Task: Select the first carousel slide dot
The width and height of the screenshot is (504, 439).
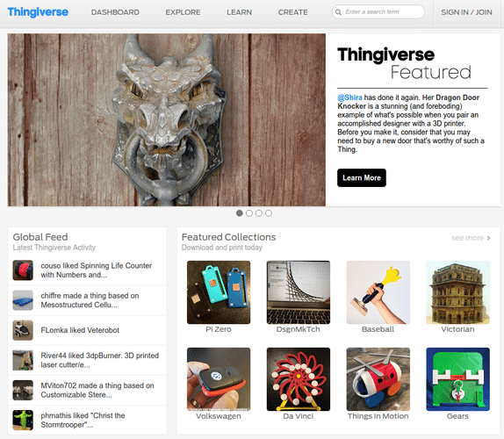Action: [240, 213]
